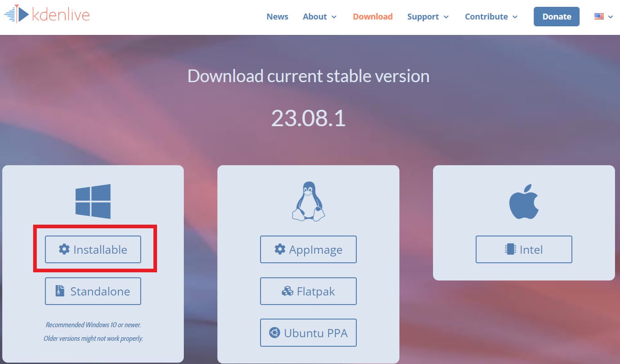Click the 'Download current stable version' heading

[309, 76]
